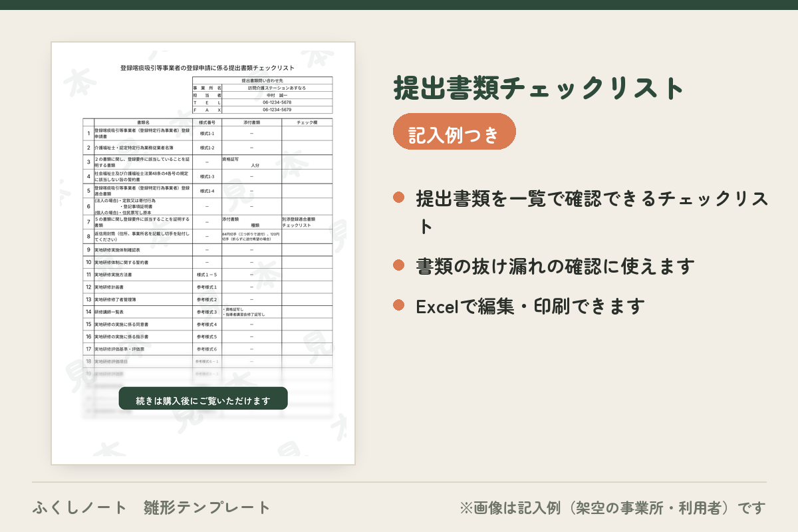Image resolution: width=798 pixels, height=532 pixels.
Task: Click the 様式番号 column header
Action: 207,122
